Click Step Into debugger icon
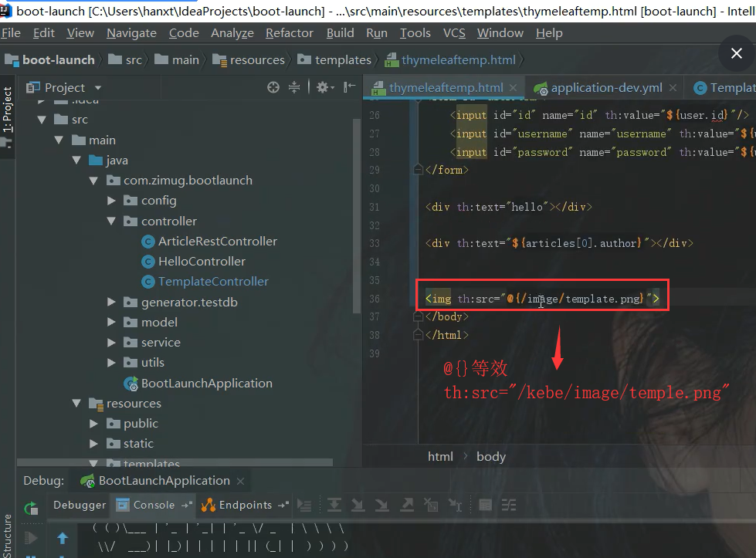The image size is (756, 558). [x=358, y=505]
